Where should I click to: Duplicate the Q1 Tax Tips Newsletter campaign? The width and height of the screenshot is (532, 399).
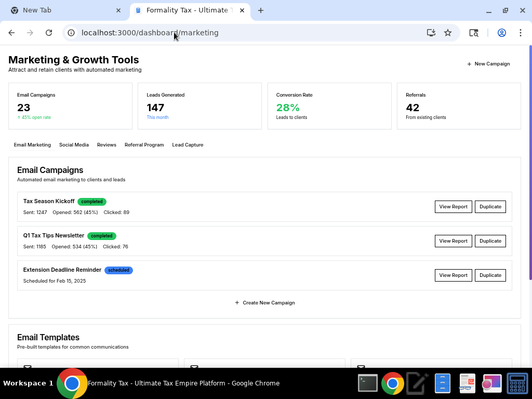[x=490, y=241]
